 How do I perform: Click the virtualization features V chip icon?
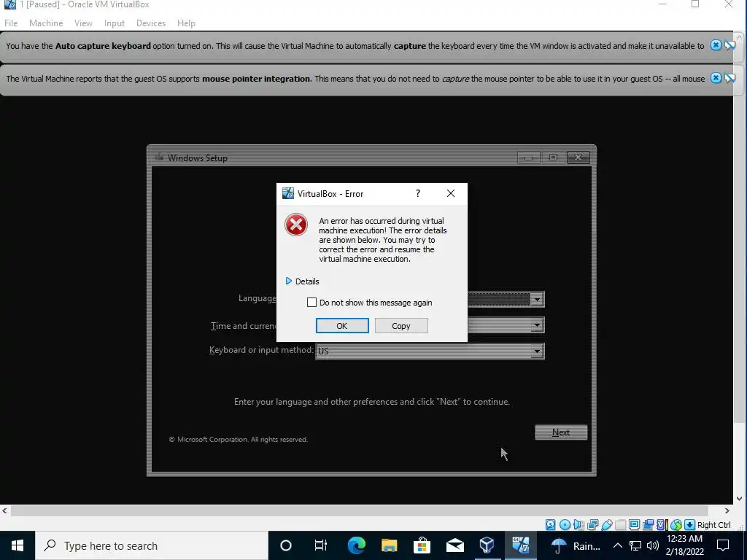pos(661,525)
